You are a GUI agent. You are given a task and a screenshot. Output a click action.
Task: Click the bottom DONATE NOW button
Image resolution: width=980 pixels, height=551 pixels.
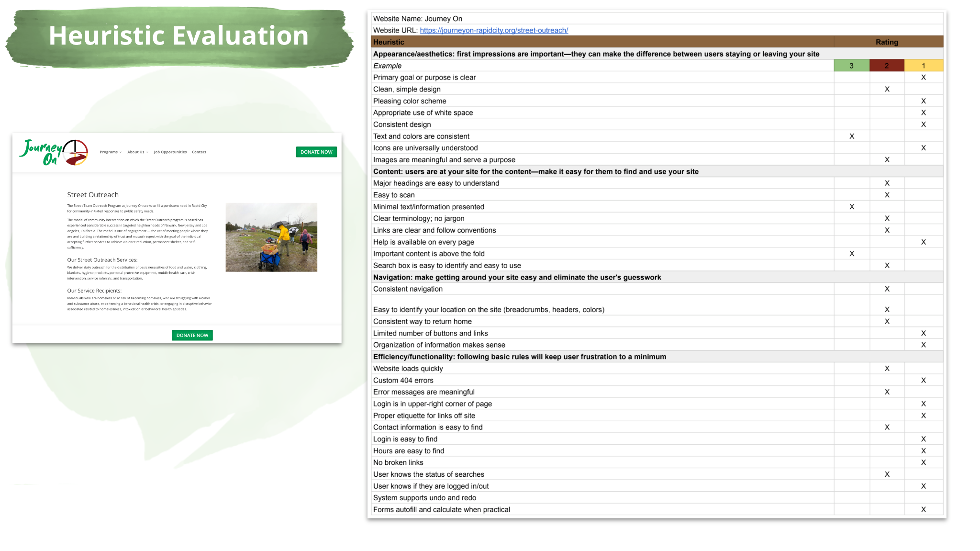coord(192,335)
